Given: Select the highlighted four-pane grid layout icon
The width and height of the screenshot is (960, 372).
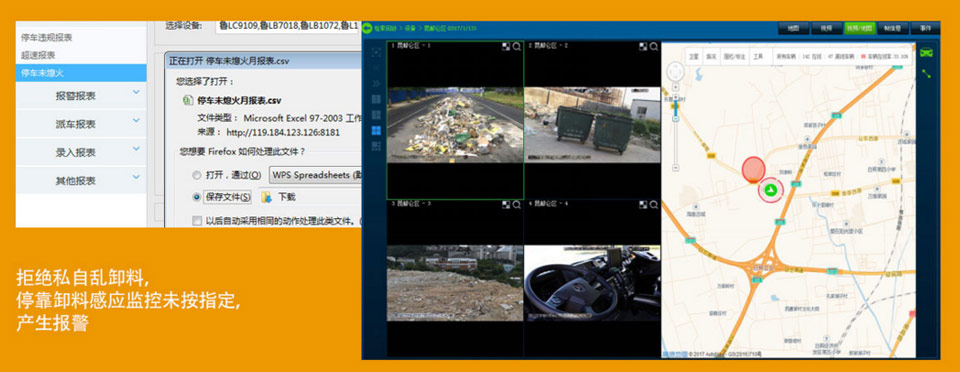Looking at the screenshot, I should (376, 130).
